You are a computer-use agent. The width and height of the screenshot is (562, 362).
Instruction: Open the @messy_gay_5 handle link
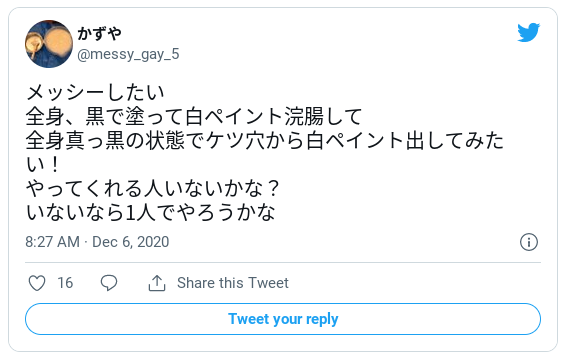pyautogui.click(x=128, y=54)
